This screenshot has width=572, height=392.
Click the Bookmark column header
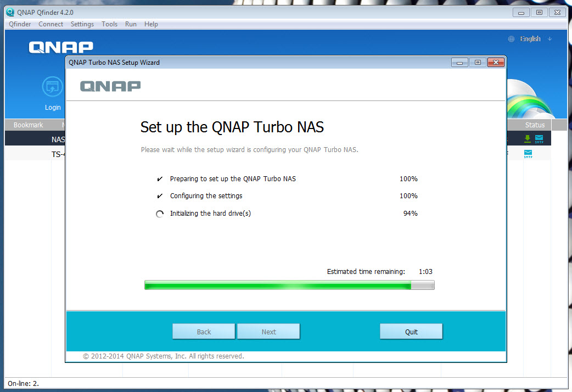[x=28, y=125]
